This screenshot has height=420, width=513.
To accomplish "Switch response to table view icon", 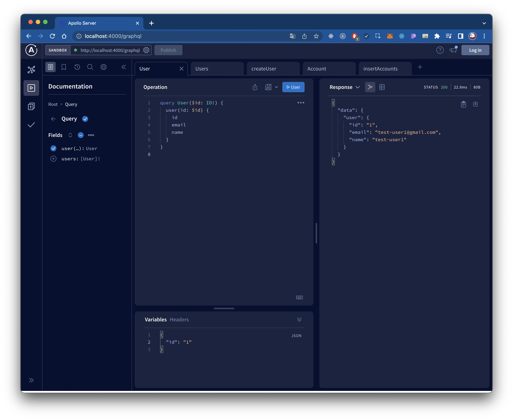I will 382,87.
